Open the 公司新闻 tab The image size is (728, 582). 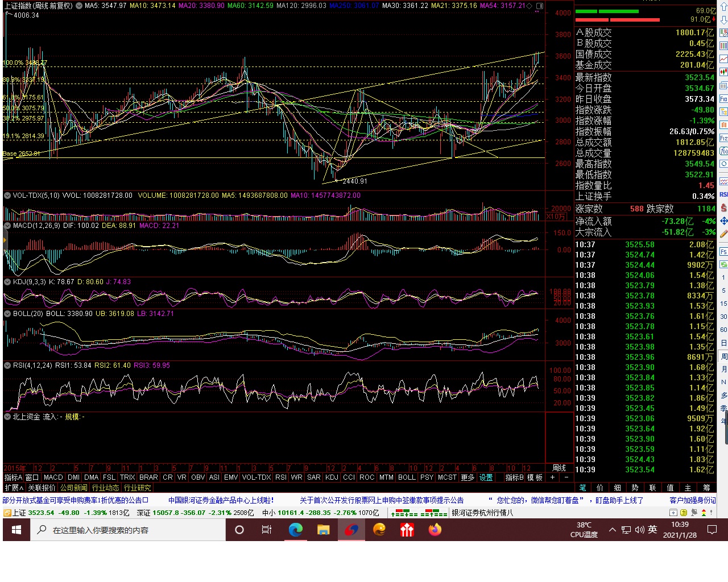coord(74,488)
